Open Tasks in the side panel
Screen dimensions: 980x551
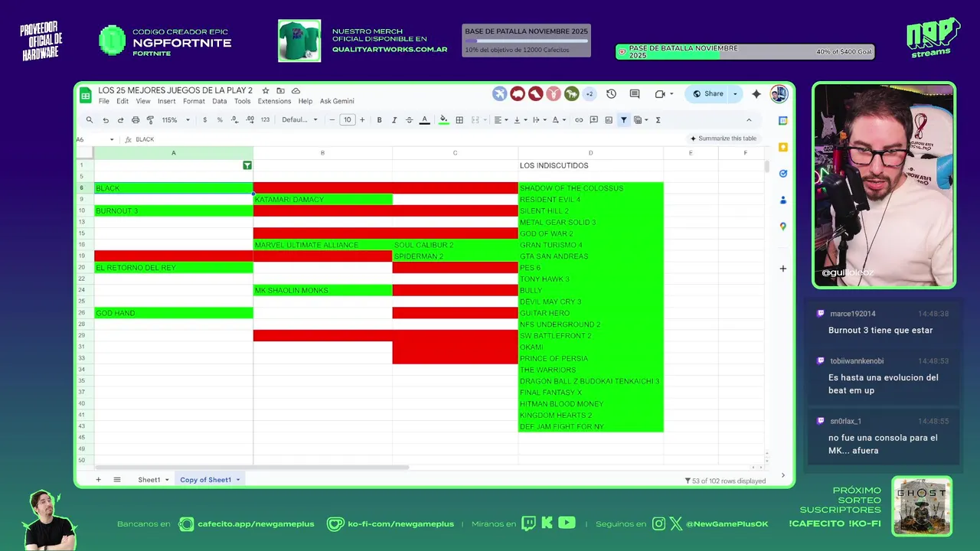click(x=782, y=174)
